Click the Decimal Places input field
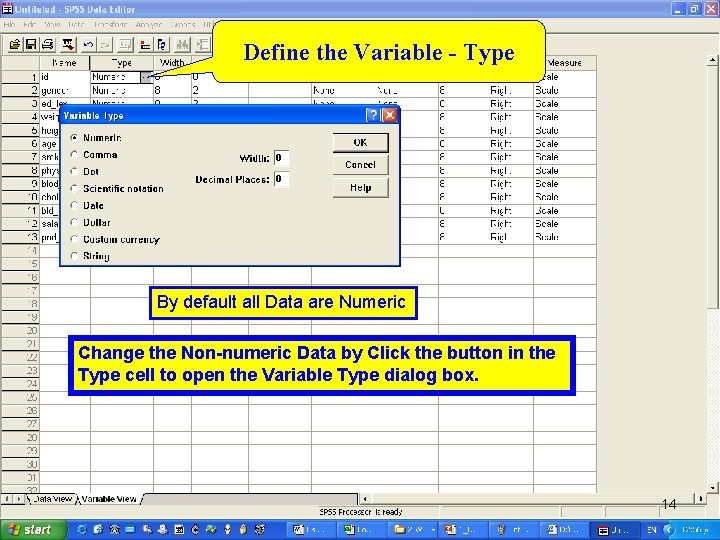Image resolution: width=720 pixels, height=540 pixels. (x=281, y=179)
